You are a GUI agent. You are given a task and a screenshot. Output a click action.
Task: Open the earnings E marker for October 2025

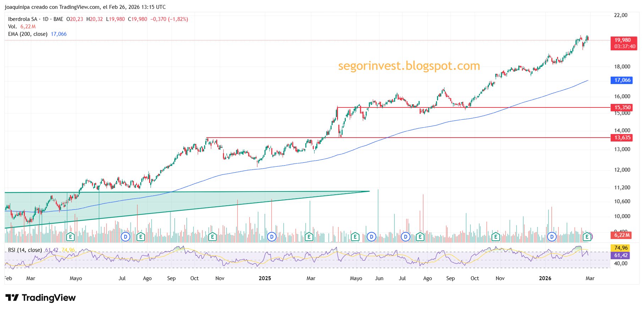click(496, 237)
